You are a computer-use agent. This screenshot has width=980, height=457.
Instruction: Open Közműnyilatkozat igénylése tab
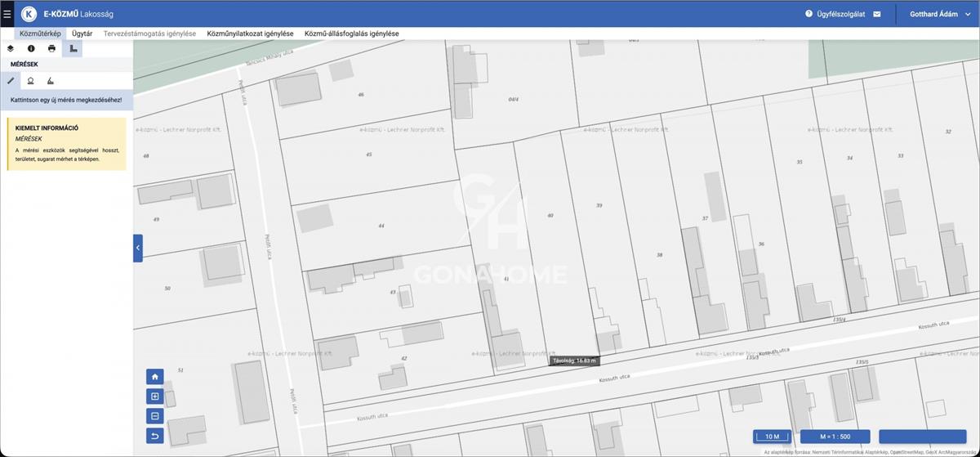pos(250,34)
